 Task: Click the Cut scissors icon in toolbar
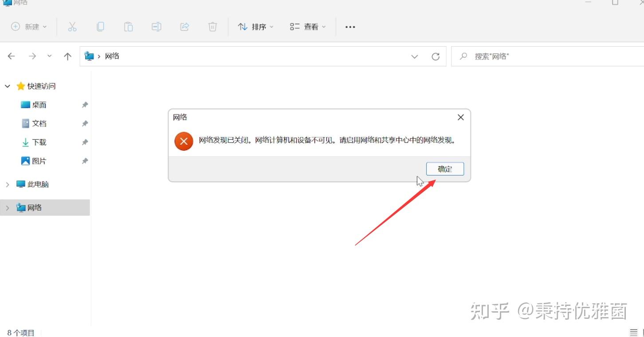click(72, 27)
